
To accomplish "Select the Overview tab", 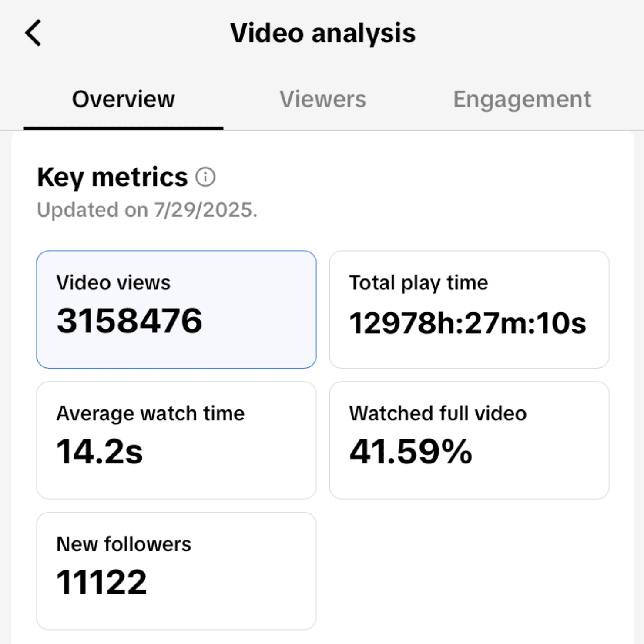I will (123, 99).
